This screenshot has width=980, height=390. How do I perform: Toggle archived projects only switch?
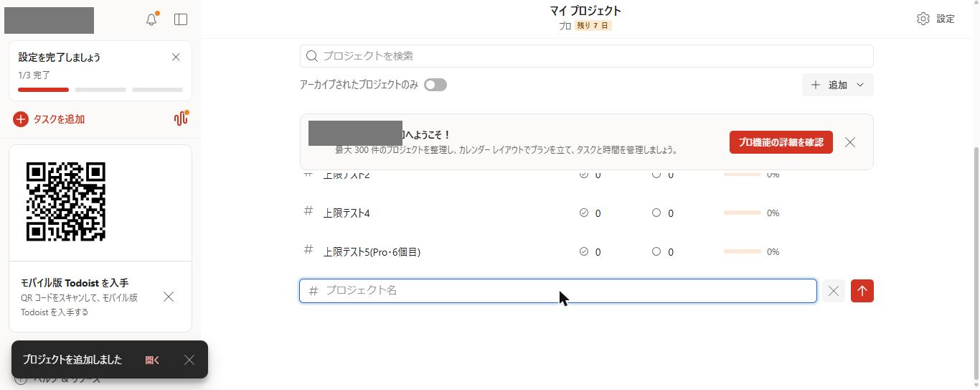tap(435, 85)
